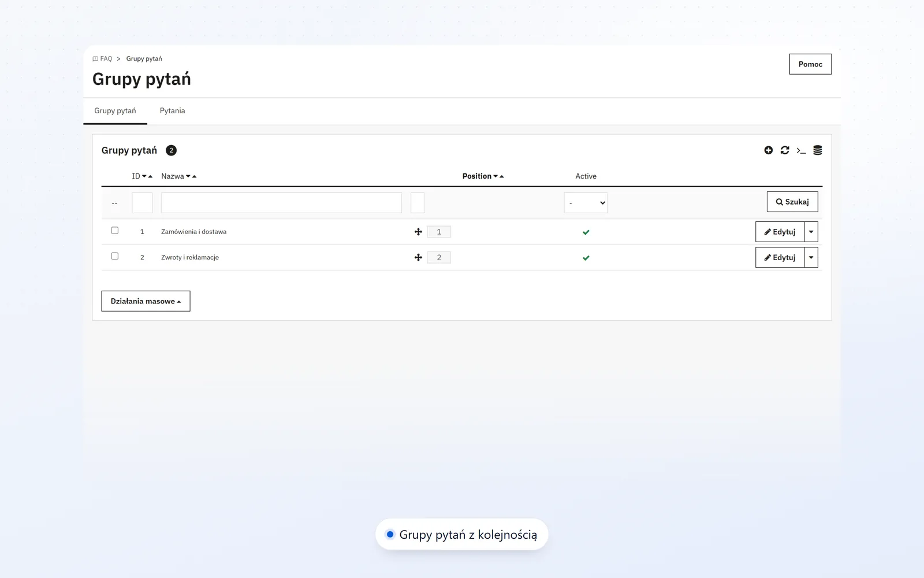The height and width of the screenshot is (578, 924).
Task: Focus the ID filter input field
Action: [x=142, y=203]
